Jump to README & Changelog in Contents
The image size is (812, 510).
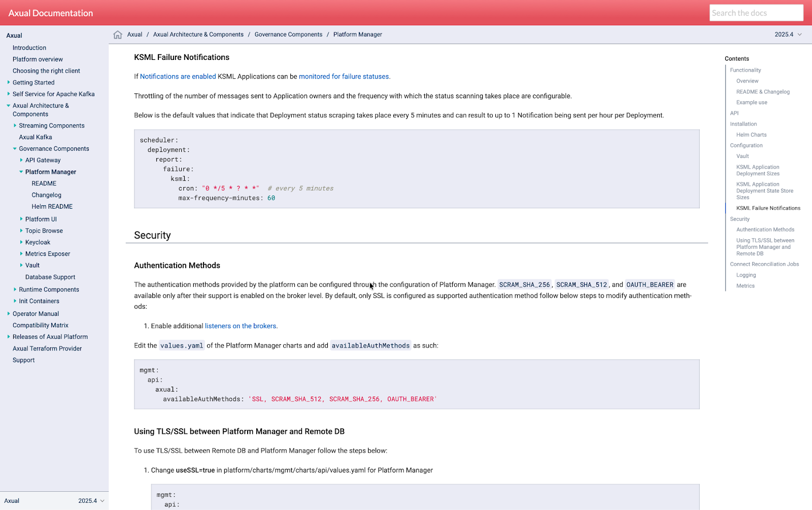[x=763, y=92]
